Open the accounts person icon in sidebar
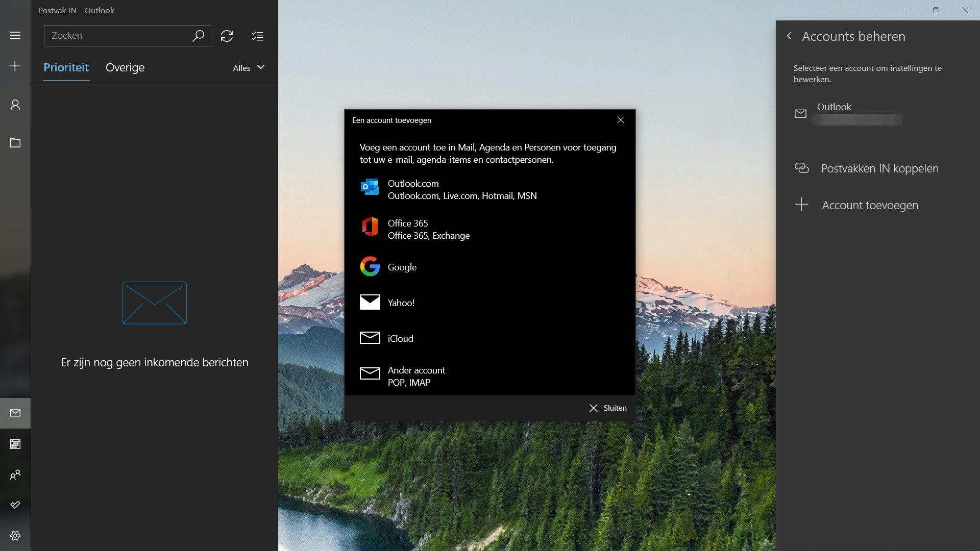The height and width of the screenshot is (551, 980). click(15, 105)
